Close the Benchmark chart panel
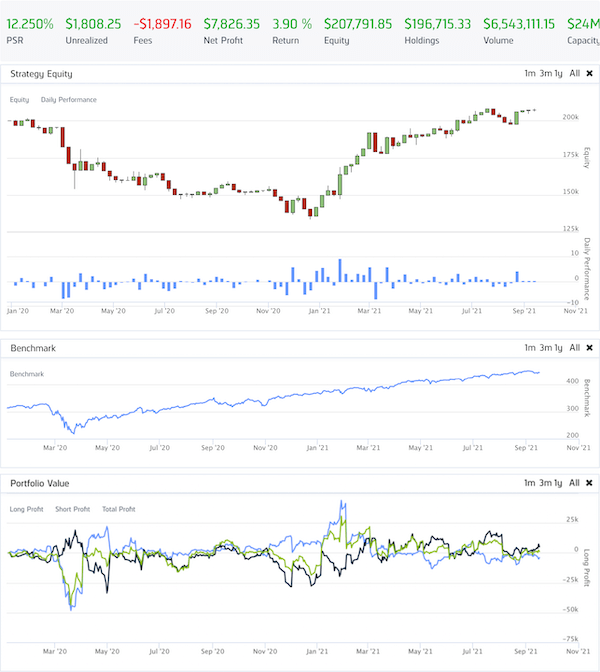Image resolution: width=600 pixels, height=672 pixels. coord(589,348)
